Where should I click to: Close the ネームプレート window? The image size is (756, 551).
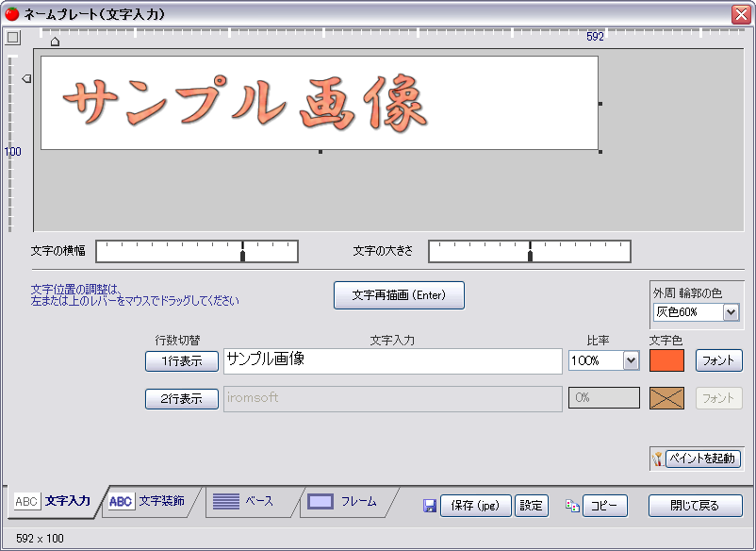tap(741, 14)
